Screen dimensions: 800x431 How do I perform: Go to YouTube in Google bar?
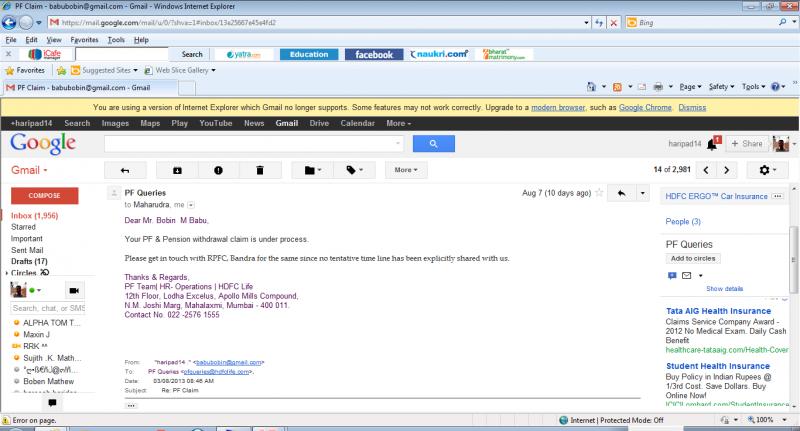[x=216, y=123]
